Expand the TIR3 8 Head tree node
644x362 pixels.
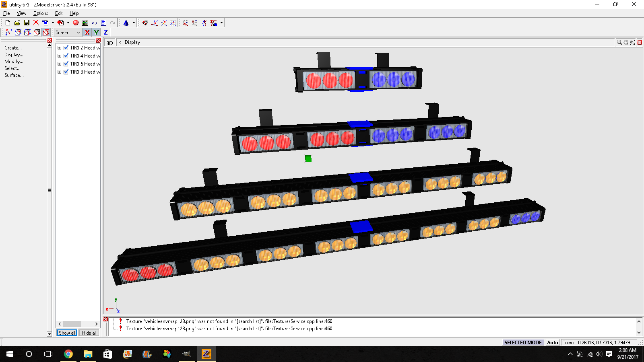click(60, 72)
